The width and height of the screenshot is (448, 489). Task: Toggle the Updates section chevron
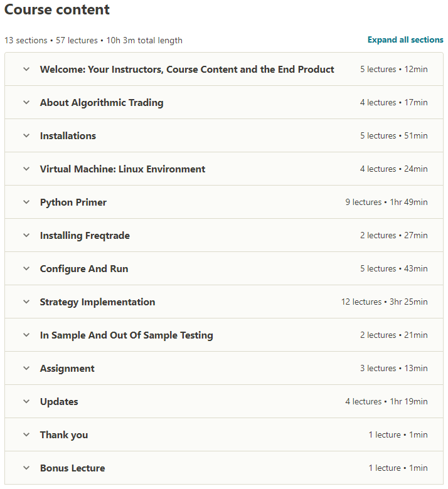coord(26,402)
